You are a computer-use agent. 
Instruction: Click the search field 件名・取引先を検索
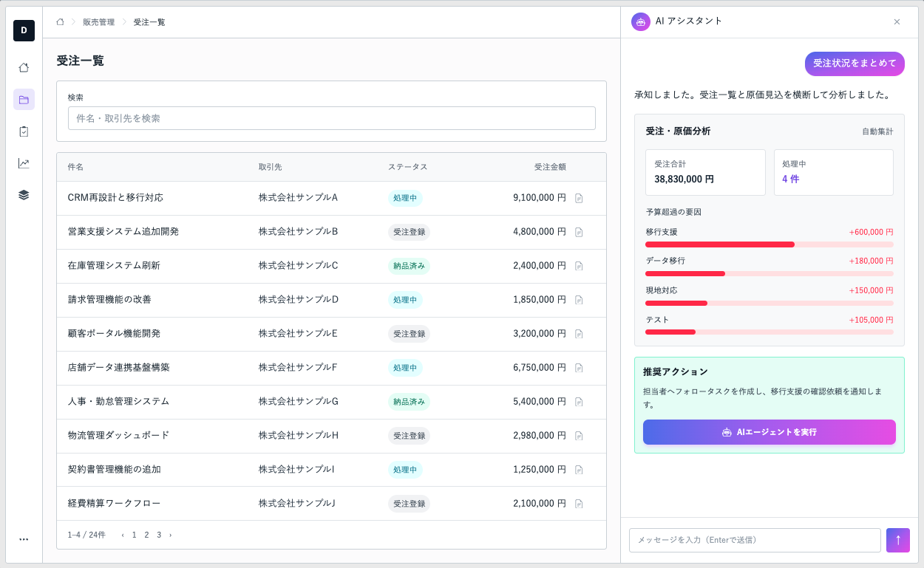331,118
